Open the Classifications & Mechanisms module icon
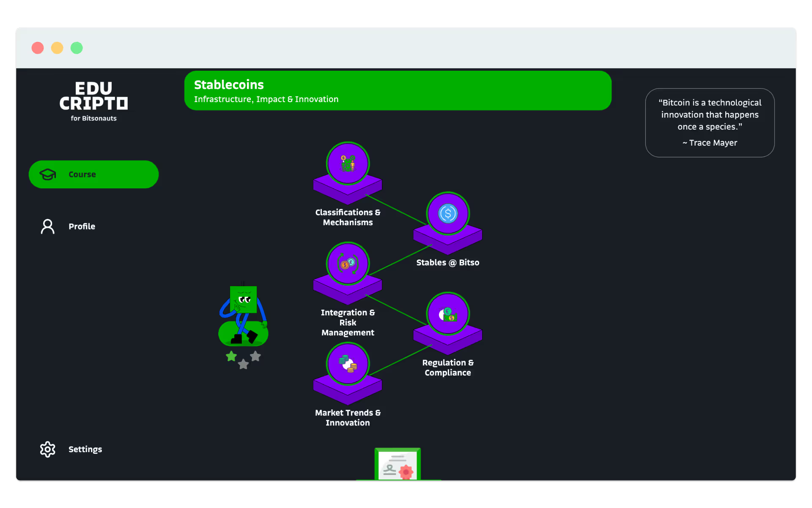812x508 pixels. pos(348,163)
